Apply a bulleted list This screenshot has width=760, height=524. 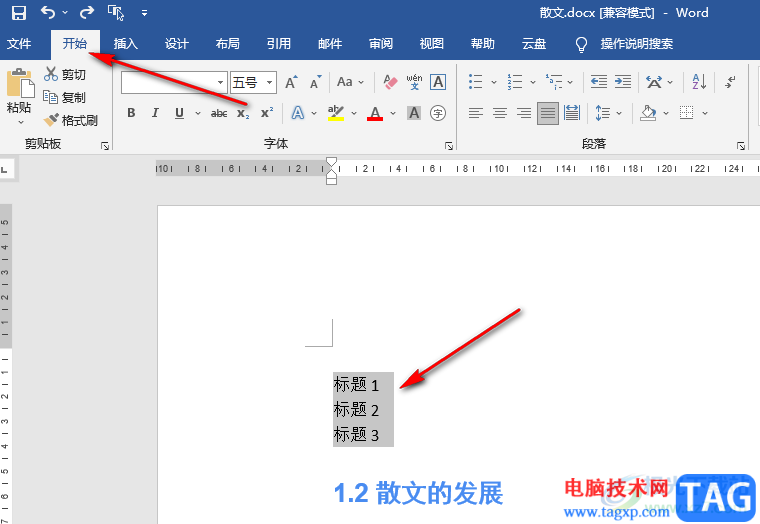click(475, 82)
